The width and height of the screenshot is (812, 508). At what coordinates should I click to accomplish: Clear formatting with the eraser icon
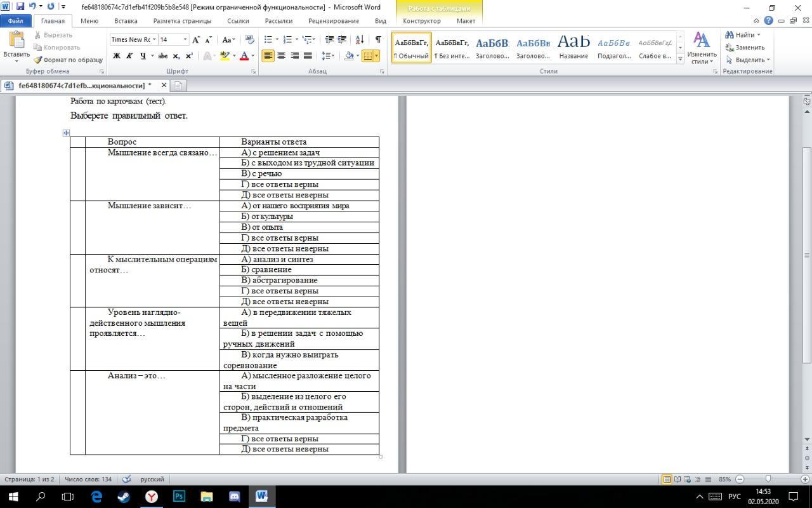point(249,39)
